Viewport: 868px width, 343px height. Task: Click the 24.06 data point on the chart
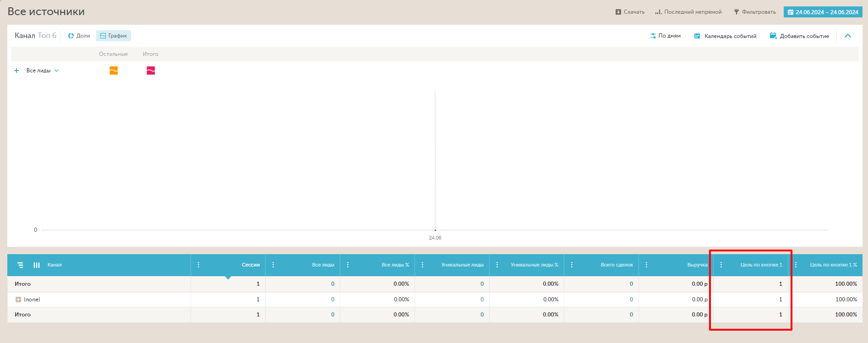tap(435, 230)
